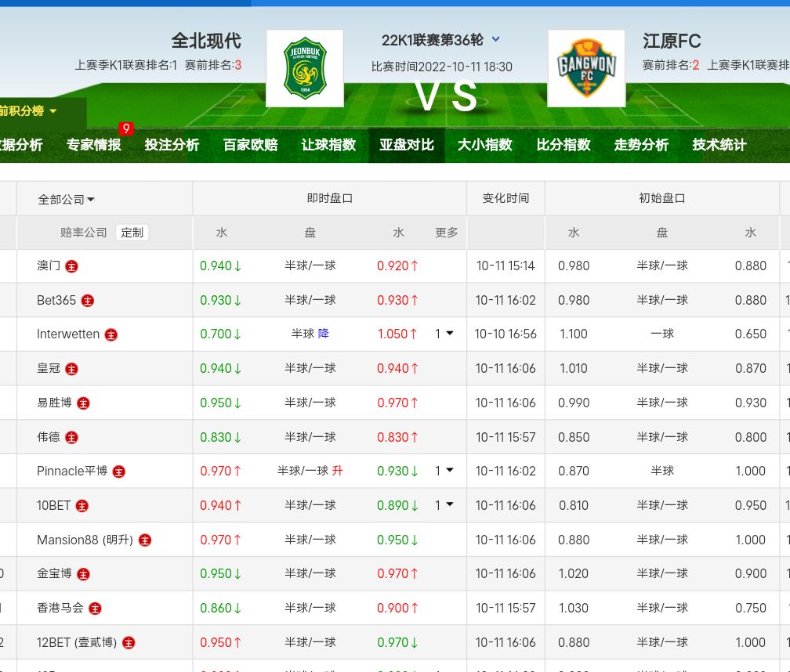790x672 pixels.
Task: Open the 全部公司 company filter dropdown
Action: click(x=66, y=199)
